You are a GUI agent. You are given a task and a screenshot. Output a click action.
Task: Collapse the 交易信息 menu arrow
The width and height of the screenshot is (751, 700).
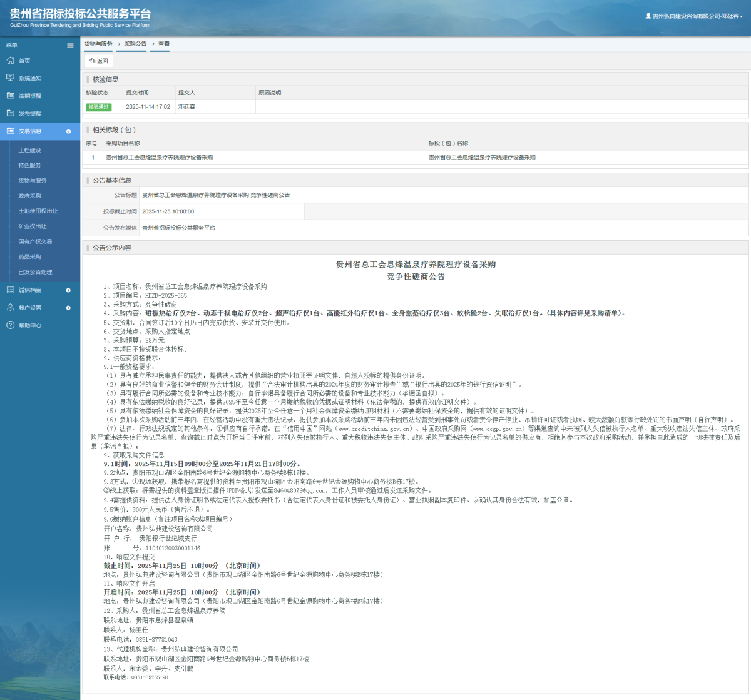(x=68, y=131)
